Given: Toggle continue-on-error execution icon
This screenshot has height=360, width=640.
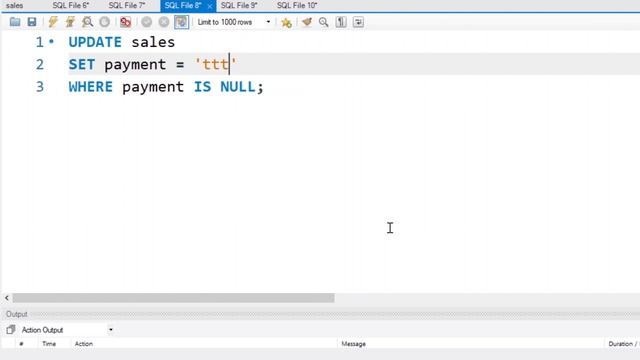Looking at the screenshot, I should (x=125, y=22).
